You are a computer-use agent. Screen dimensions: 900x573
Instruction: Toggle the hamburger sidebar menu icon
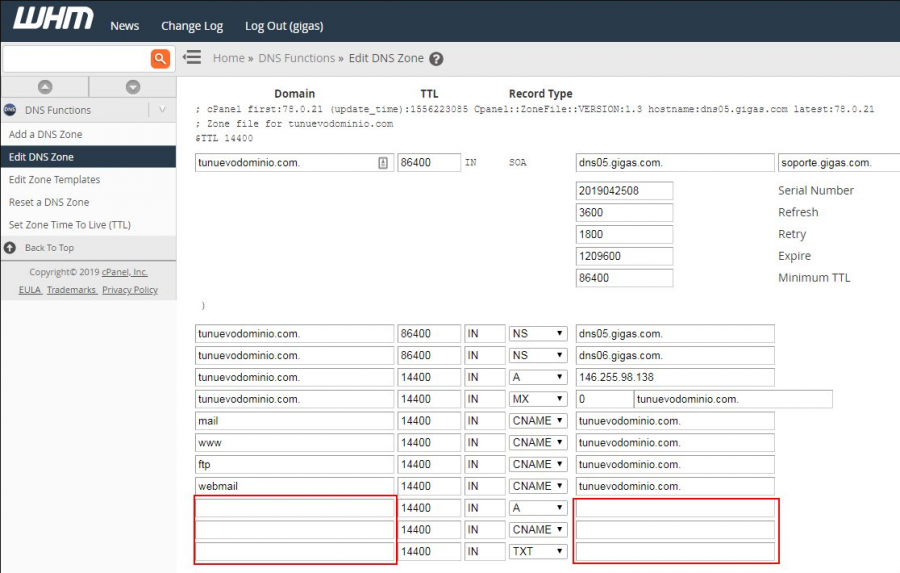(193, 58)
